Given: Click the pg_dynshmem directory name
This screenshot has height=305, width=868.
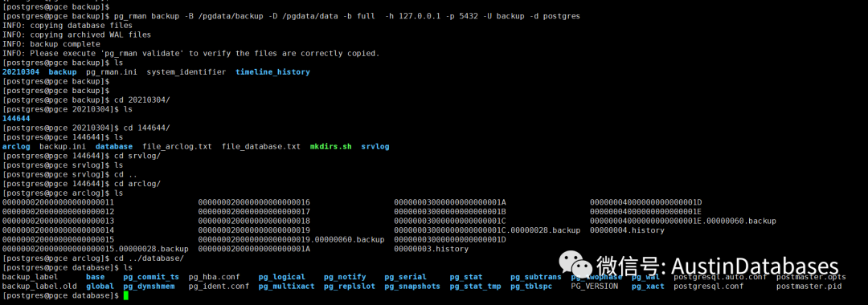Looking at the screenshot, I should pyautogui.click(x=149, y=287).
